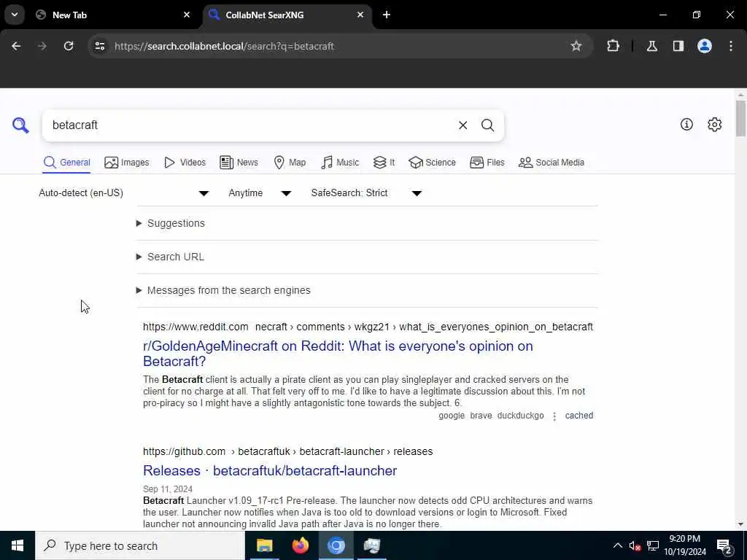
Task: Click the Chrome taskbar icon
Action: click(x=336, y=545)
